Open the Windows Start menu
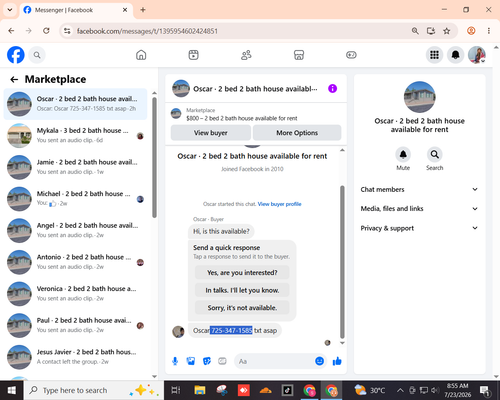 point(11,390)
